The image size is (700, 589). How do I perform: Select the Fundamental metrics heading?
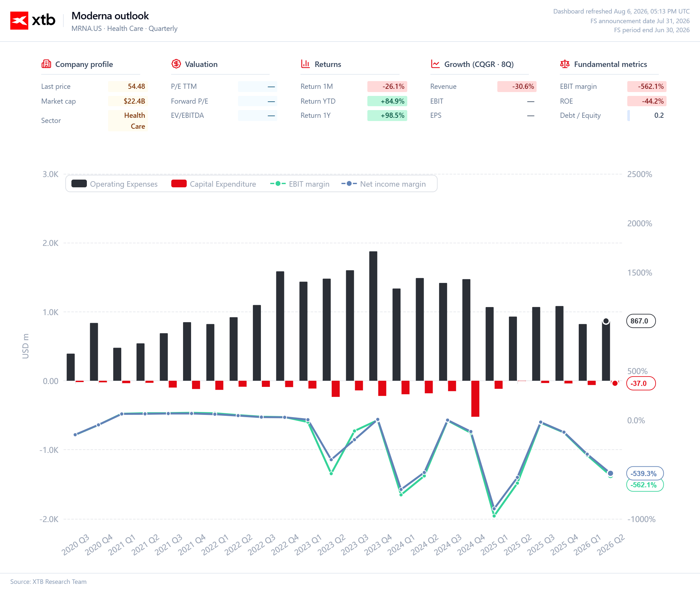coord(610,64)
